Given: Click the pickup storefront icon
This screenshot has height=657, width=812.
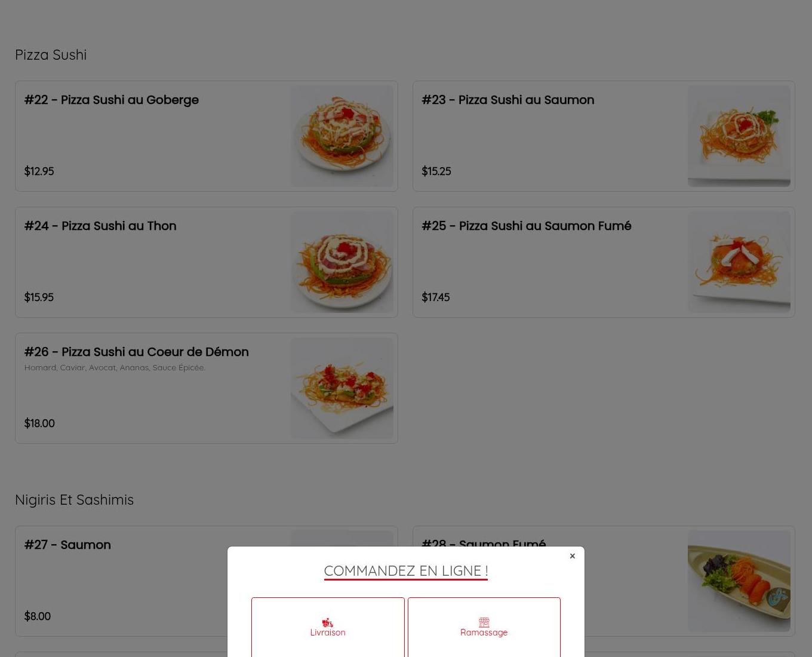Looking at the screenshot, I should [x=484, y=622].
